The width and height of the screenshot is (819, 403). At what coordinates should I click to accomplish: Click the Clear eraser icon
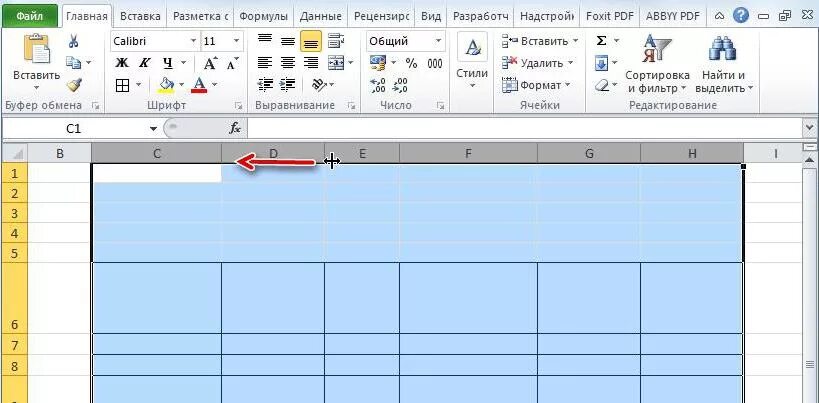point(602,85)
